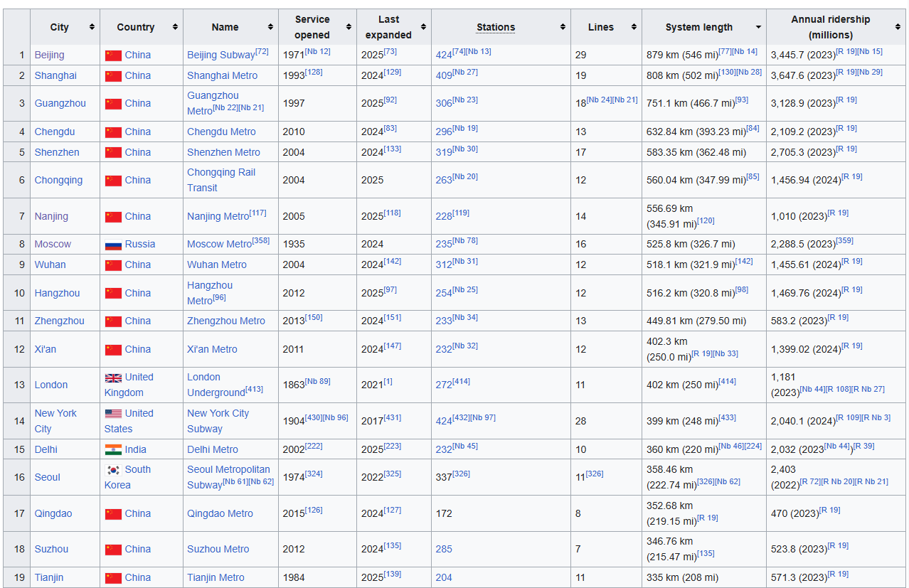
Task: Sort by Country using sort arrows
Action: 175,27
